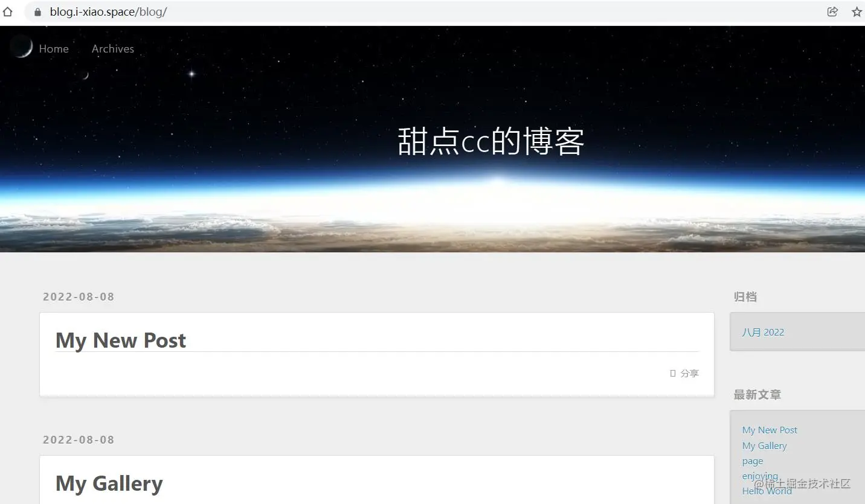Click the address bar URL field
The height and width of the screenshot is (504, 865).
pos(423,12)
